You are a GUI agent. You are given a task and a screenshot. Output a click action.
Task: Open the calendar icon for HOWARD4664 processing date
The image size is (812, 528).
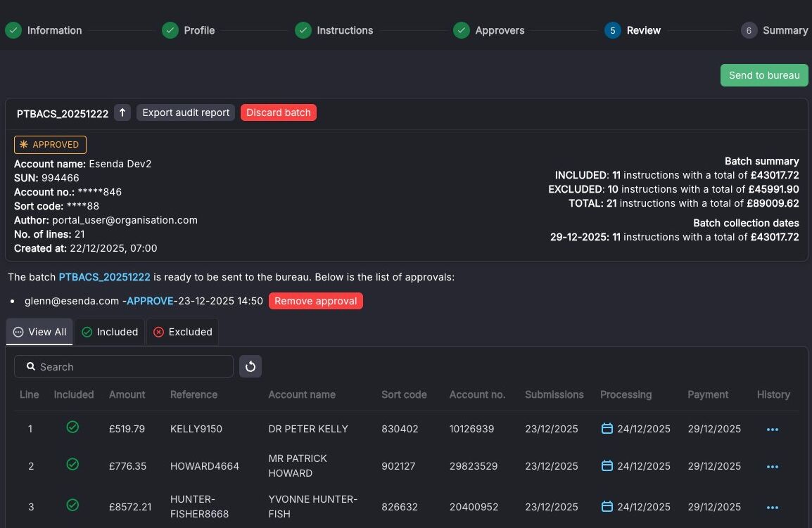(x=607, y=466)
